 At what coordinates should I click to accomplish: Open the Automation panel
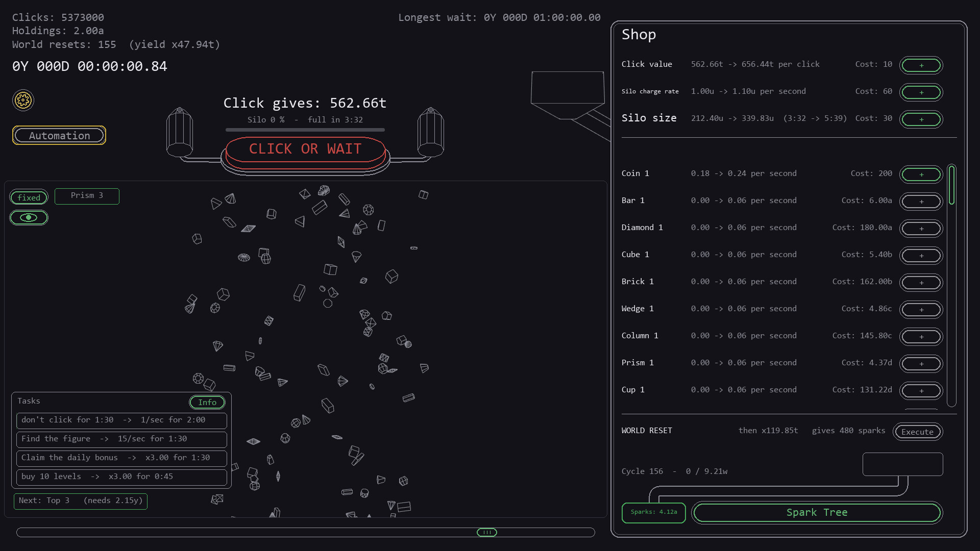(x=59, y=135)
